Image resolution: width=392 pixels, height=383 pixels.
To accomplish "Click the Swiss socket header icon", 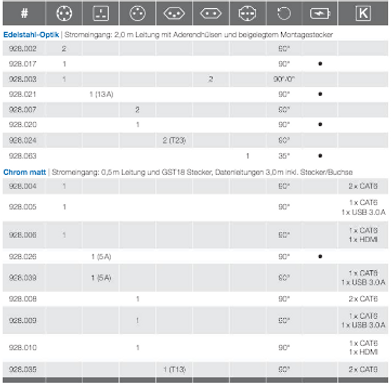I will [174, 13].
